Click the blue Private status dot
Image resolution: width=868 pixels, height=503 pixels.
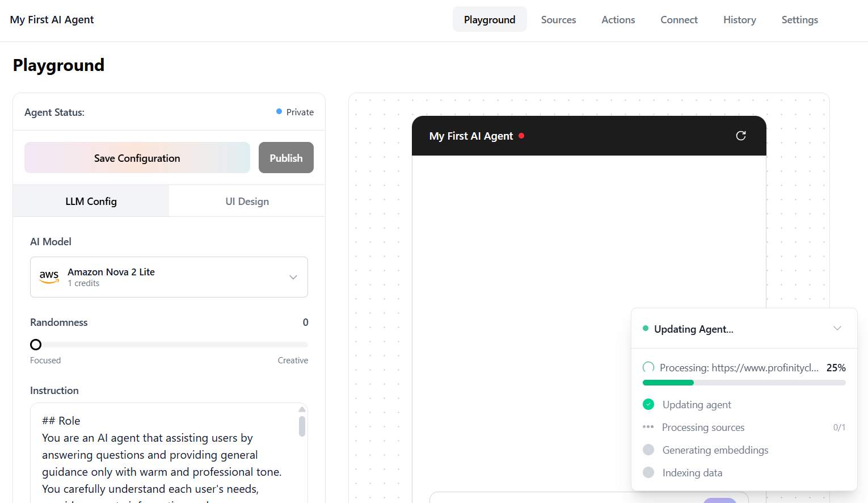pos(279,111)
